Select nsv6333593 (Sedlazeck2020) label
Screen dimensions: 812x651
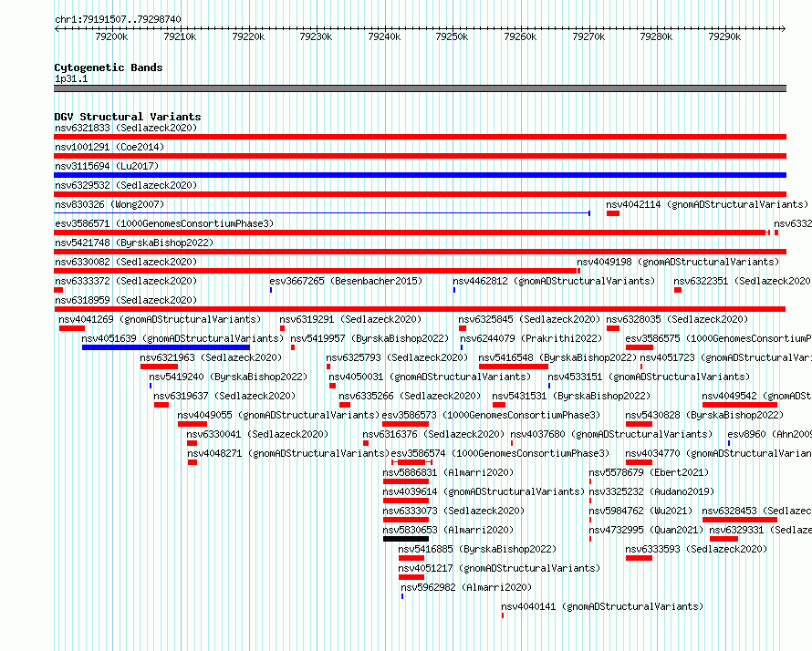[x=696, y=549]
